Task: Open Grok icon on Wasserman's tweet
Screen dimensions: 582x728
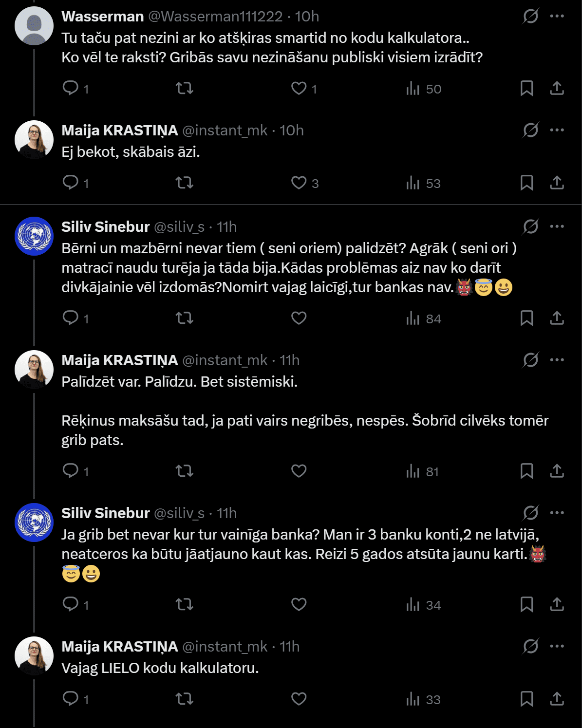Action: (530, 17)
